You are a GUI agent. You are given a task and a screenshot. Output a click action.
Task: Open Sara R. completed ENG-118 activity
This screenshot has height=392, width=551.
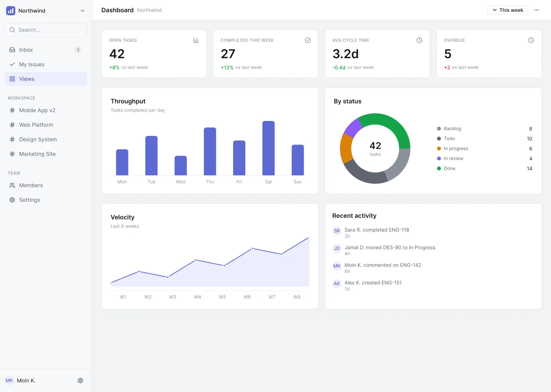[433, 233]
